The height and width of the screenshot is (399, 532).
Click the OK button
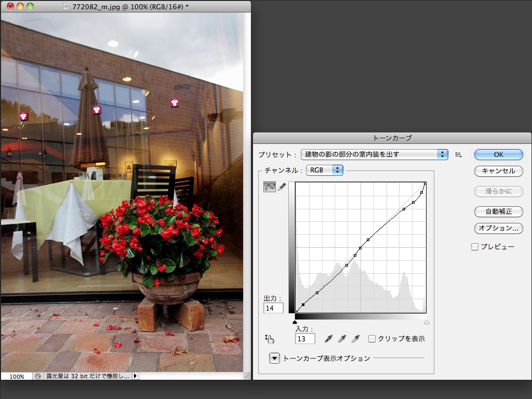(x=498, y=154)
